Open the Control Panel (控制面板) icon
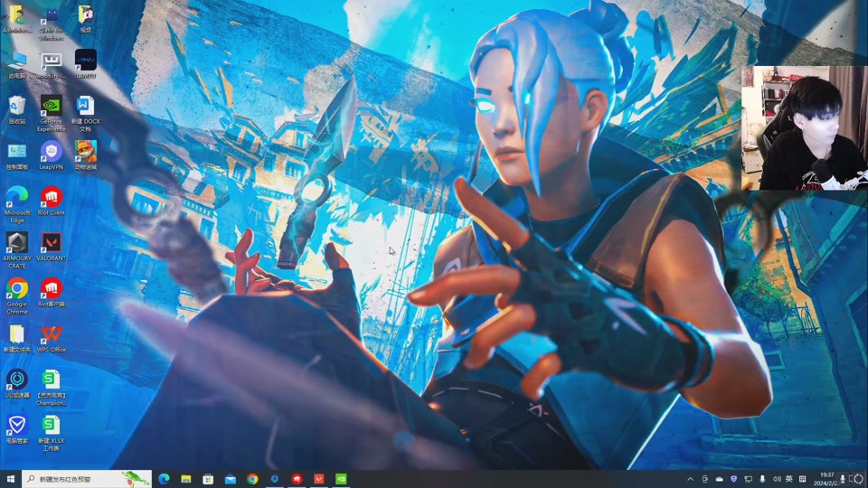This screenshot has height=488, width=868. point(17,156)
